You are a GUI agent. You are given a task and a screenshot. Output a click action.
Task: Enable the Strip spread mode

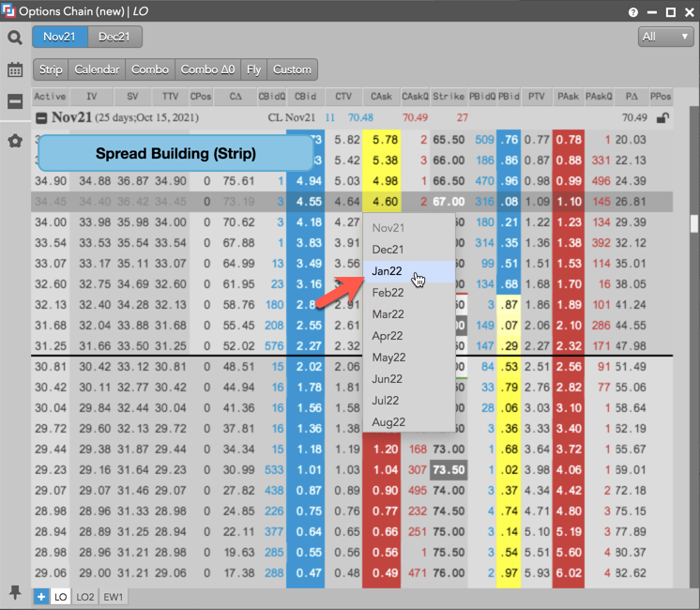pos(51,69)
